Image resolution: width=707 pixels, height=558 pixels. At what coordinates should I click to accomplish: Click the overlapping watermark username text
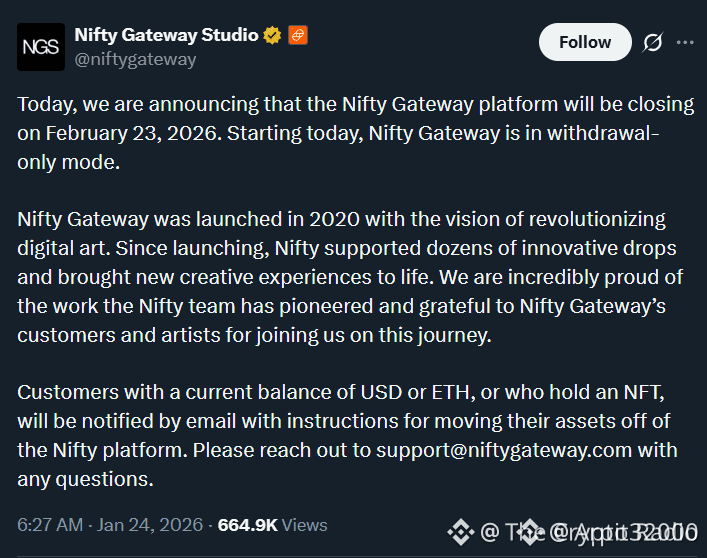pos(590,531)
